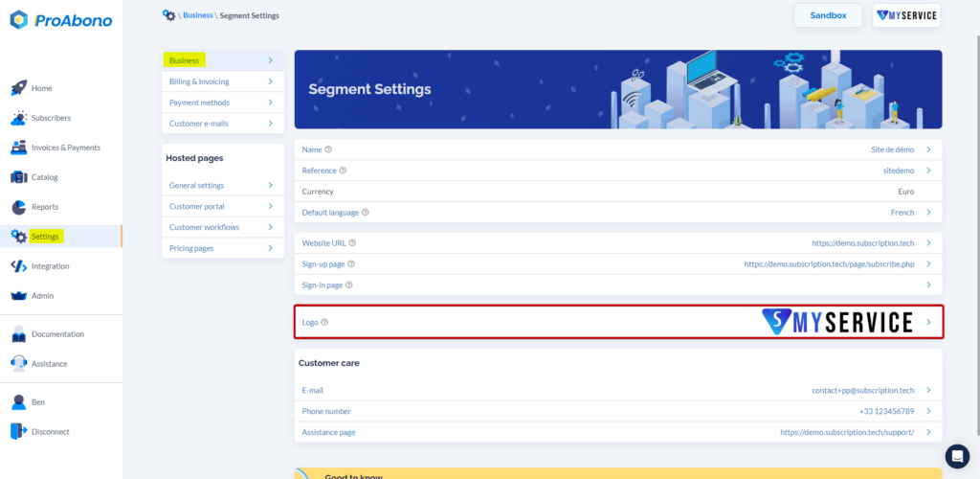The width and height of the screenshot is (980, 479).
Task: Click Disconnect in the sidebar
Action: click(51, 432)
